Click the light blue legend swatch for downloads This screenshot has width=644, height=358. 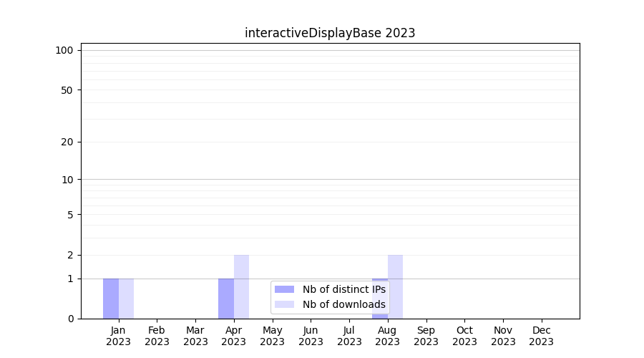point(284,304)
